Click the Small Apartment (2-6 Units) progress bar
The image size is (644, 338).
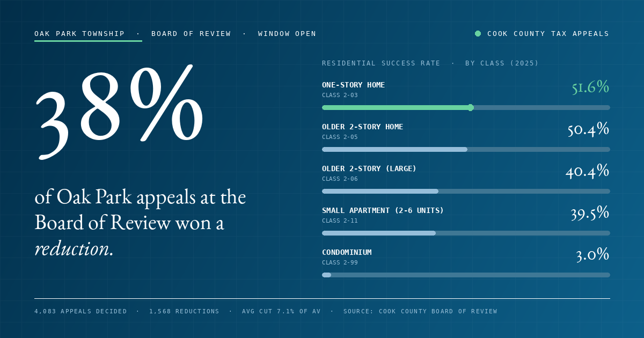click(x=466, y=233)
